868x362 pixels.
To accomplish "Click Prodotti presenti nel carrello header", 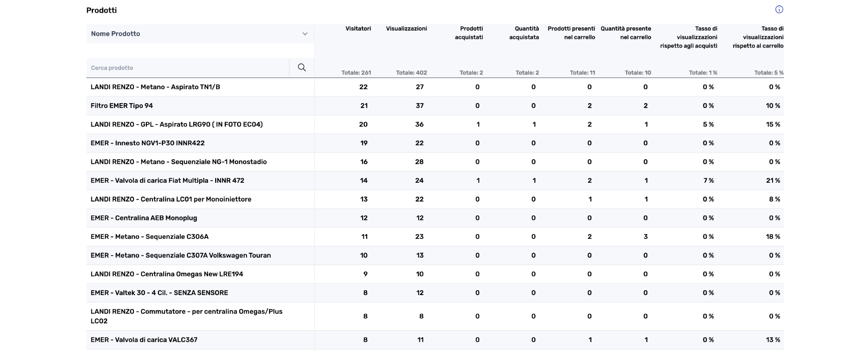I will pos(571,33).
